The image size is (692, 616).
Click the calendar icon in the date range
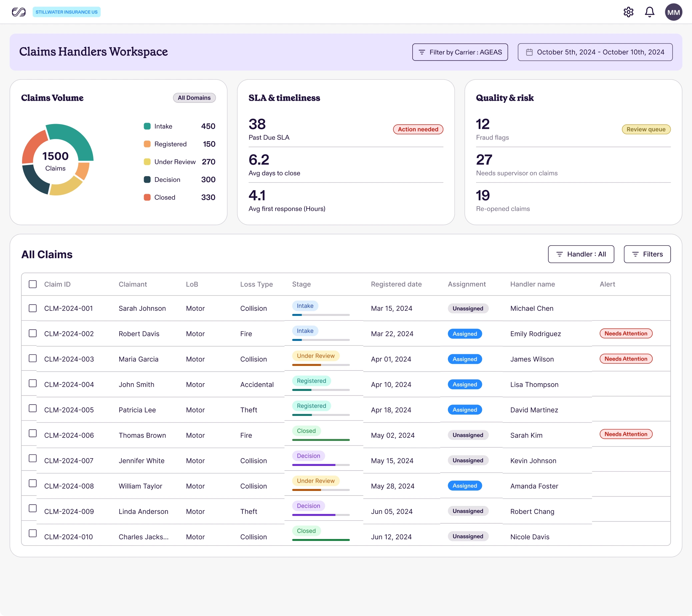(529, 52)
